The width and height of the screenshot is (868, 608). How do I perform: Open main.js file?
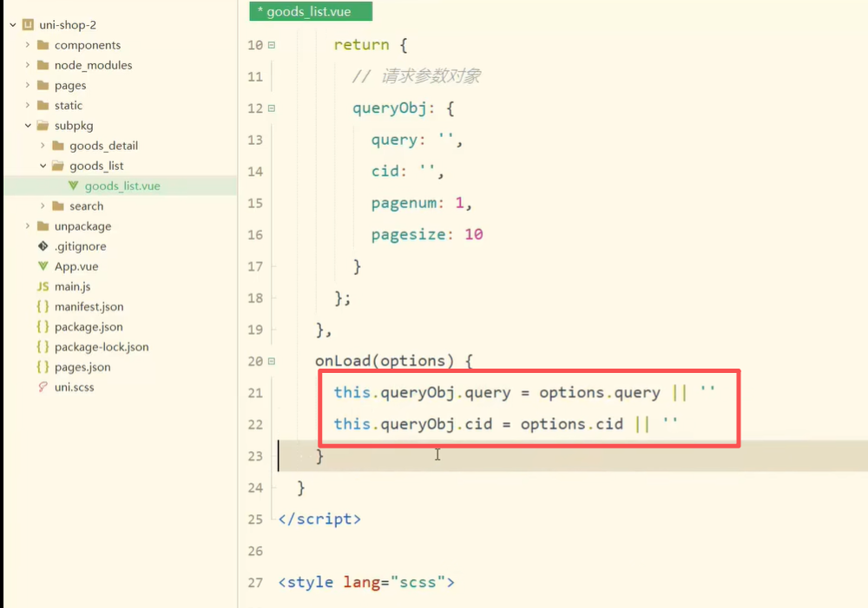(72, 286)
